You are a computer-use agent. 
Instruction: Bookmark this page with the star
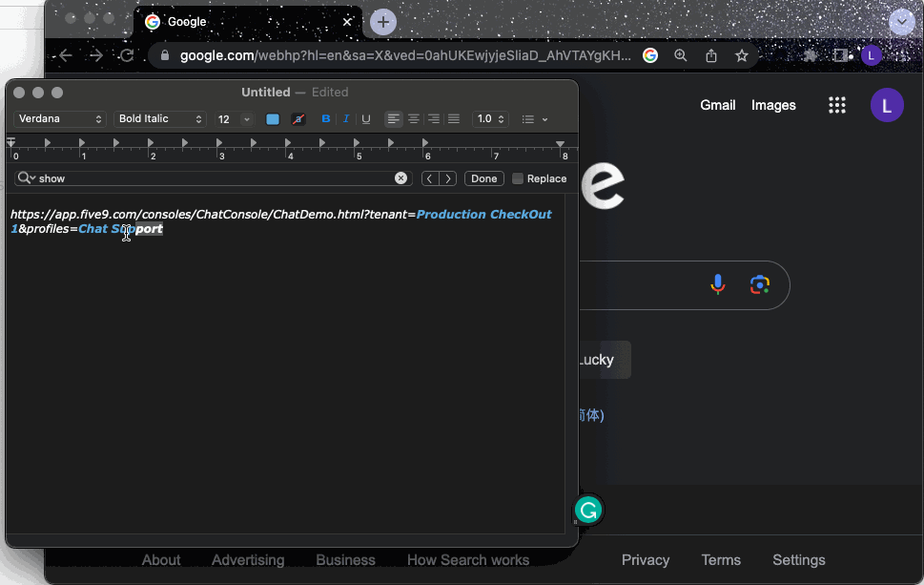tap(741, 55)
